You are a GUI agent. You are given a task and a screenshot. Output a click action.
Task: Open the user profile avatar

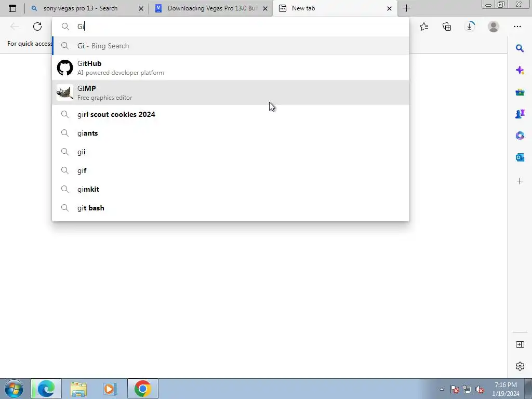(x=494, y=26)
